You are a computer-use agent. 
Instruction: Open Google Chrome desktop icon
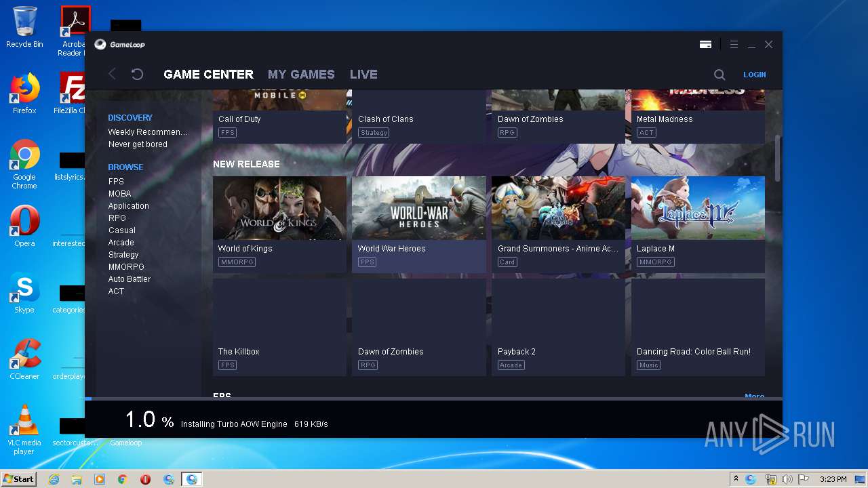point(24,165)
